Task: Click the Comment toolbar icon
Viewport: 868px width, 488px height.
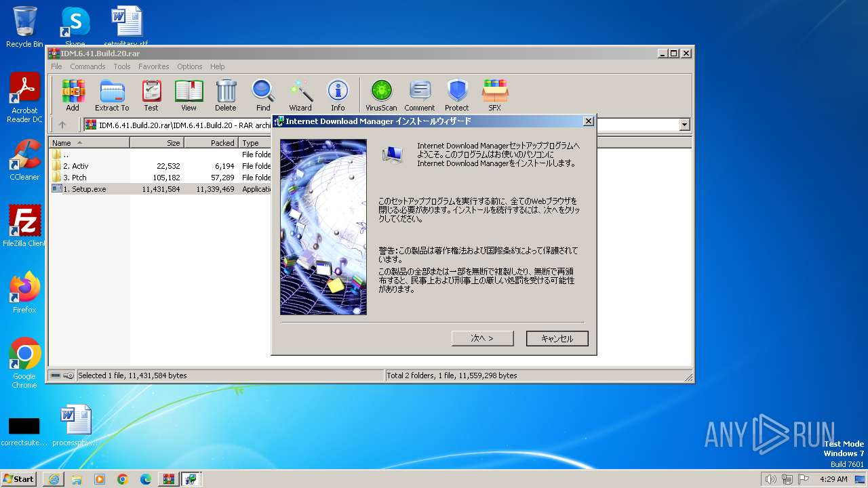Action: 420,96
